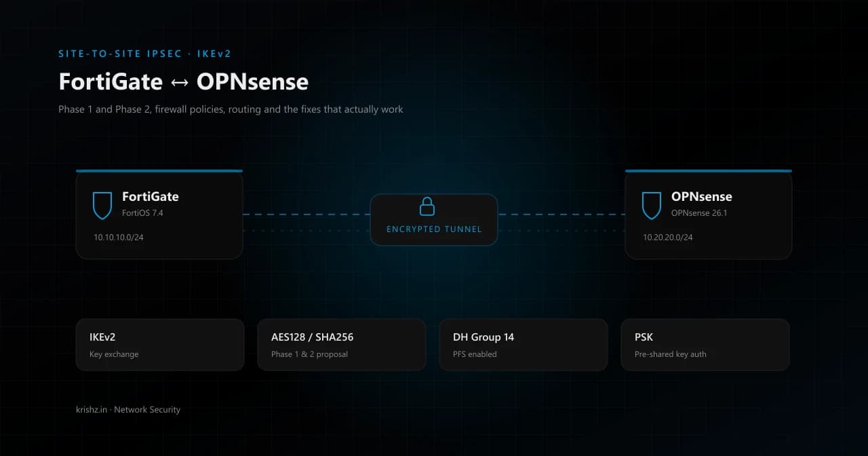The height and width of the screenshot is (456, 868).
Task: Click the IKEv2 card heading
Action: [103, 337]
